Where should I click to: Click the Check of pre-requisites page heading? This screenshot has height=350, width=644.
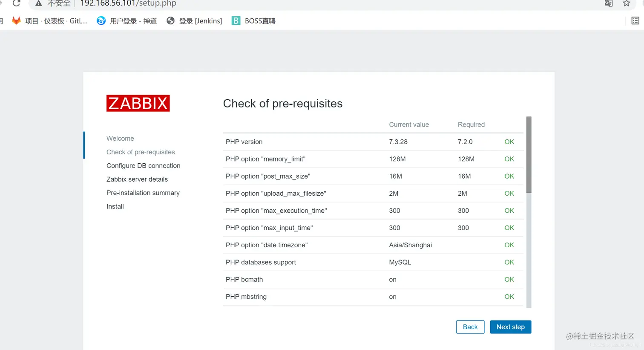[283, 104]
